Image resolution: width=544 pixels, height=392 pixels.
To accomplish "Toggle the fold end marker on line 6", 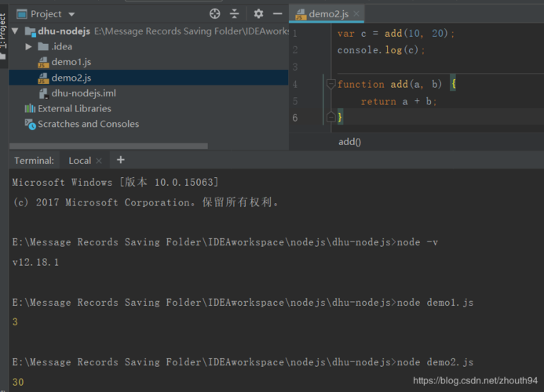I will coord(330,117).
